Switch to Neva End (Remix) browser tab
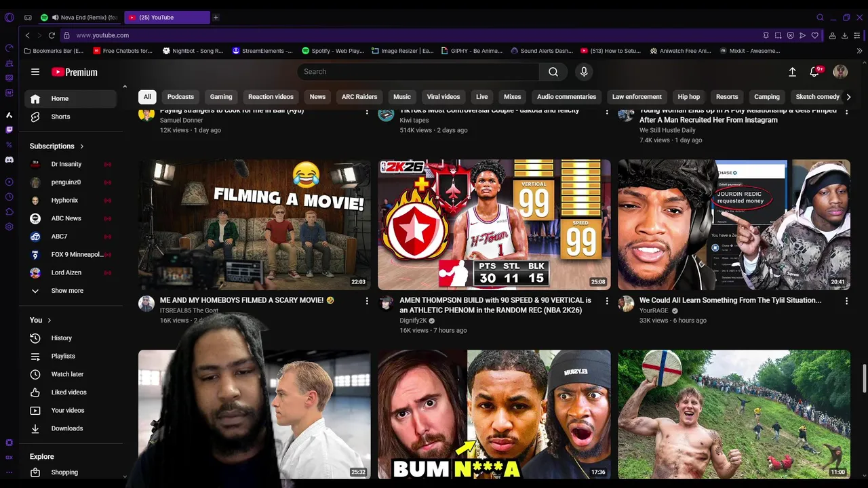Image resolution: width=868 pixels, height=488 pixels. 80,18
